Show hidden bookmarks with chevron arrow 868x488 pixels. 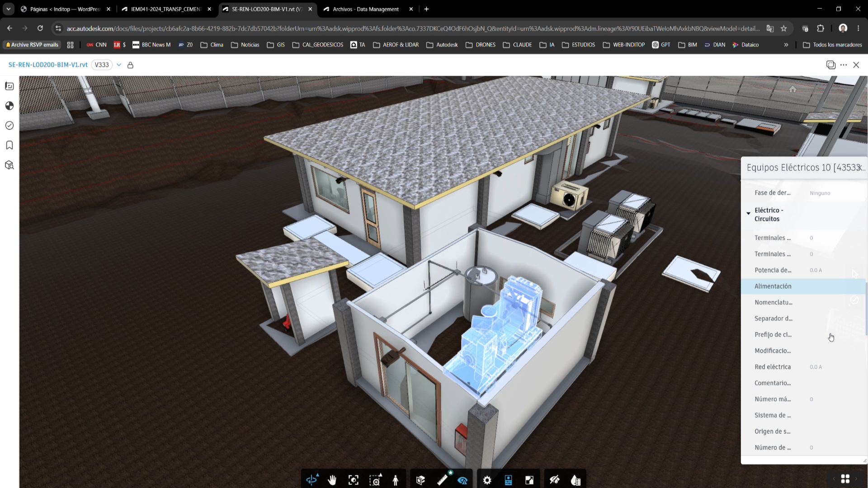click(786, 45)
